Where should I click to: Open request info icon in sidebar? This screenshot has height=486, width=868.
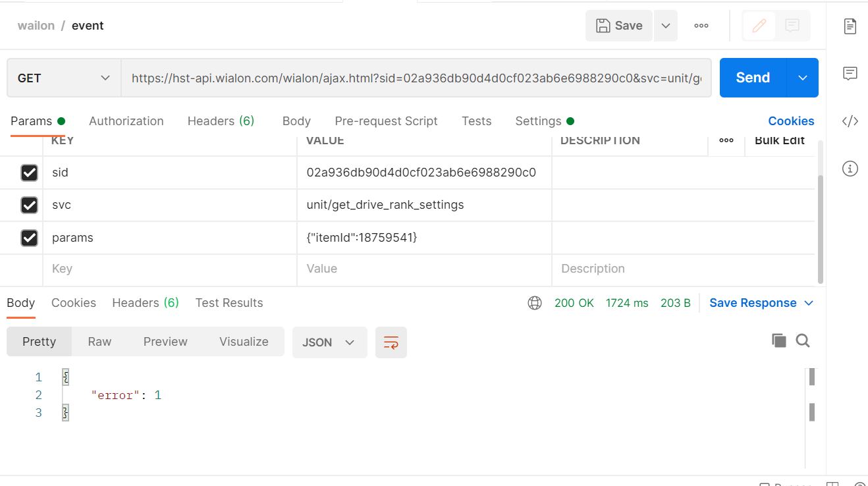pos(850,169)
